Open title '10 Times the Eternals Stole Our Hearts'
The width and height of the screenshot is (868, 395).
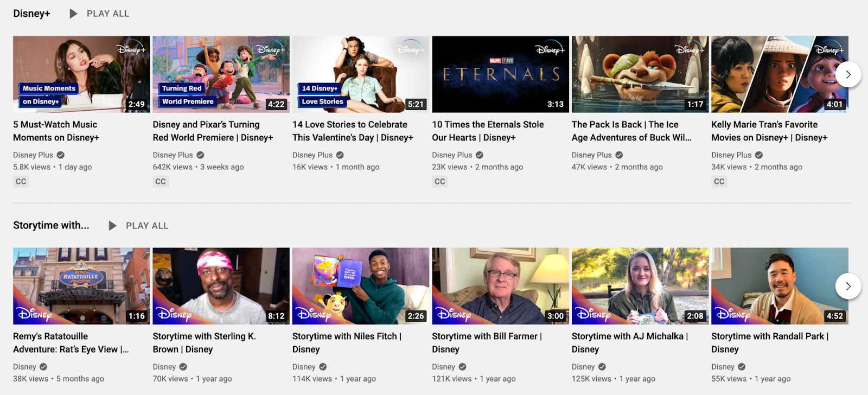coord(488,131)
